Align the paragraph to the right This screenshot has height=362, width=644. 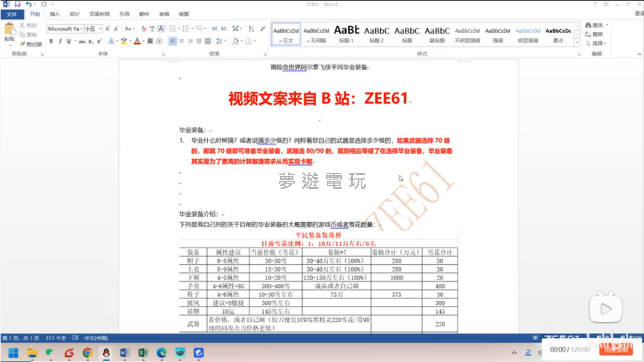pos(190,41)
